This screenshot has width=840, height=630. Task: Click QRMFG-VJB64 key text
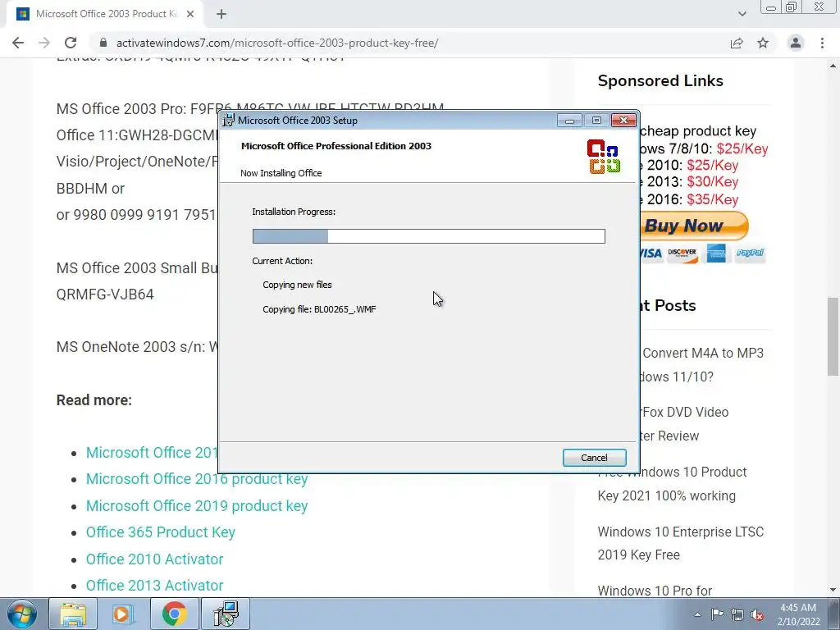[x=105, y=294]
